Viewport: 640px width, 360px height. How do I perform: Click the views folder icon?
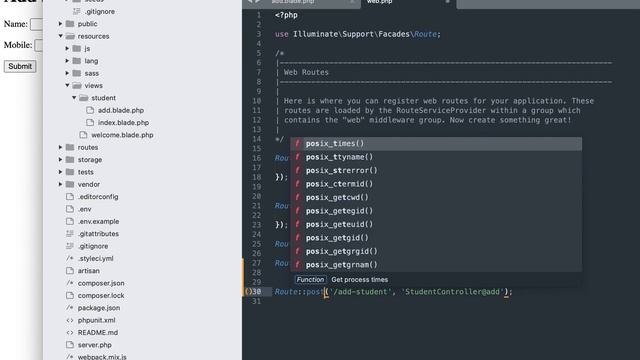(77, 85)
